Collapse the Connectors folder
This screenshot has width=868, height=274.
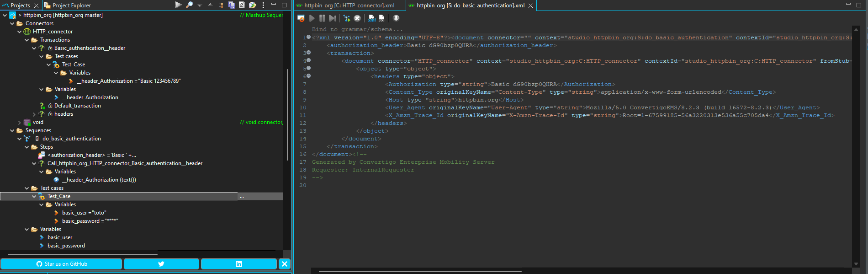(x=12, y=23)
